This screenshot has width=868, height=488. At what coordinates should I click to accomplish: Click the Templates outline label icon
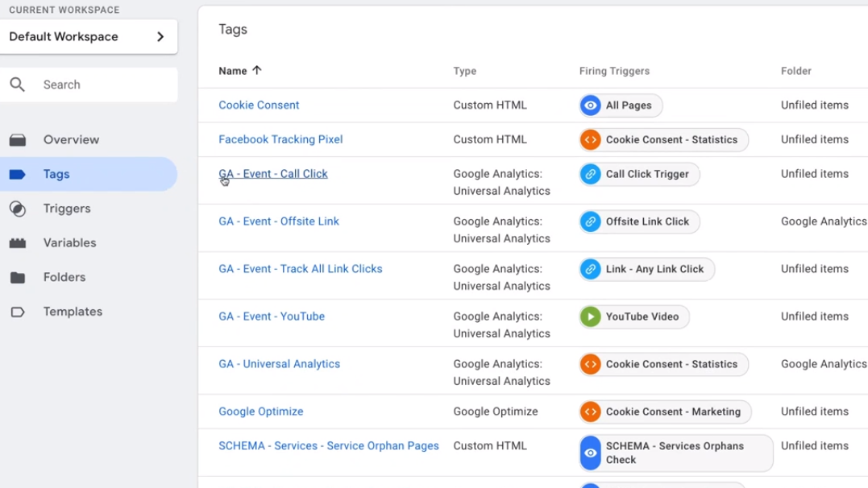(18, 312)
